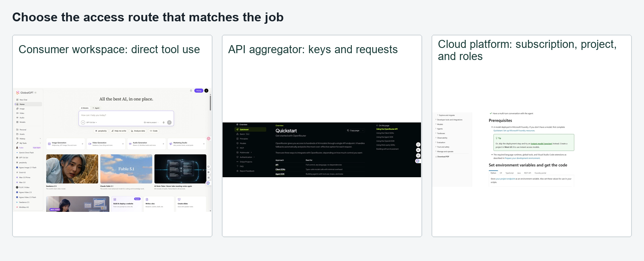This screenshot has width=644, height=261.
Task: Open the AI Note Taker thumbnail
Action: pos(180,169)
